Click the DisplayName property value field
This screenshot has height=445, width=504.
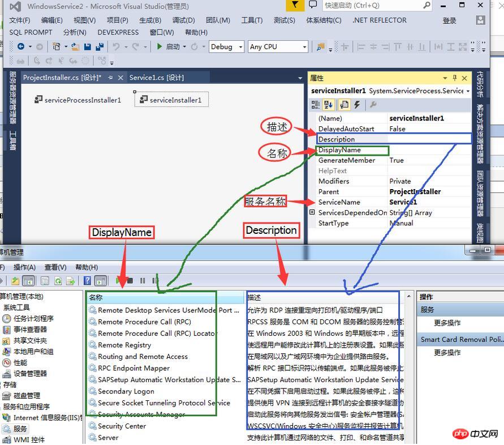pos(429,150)
